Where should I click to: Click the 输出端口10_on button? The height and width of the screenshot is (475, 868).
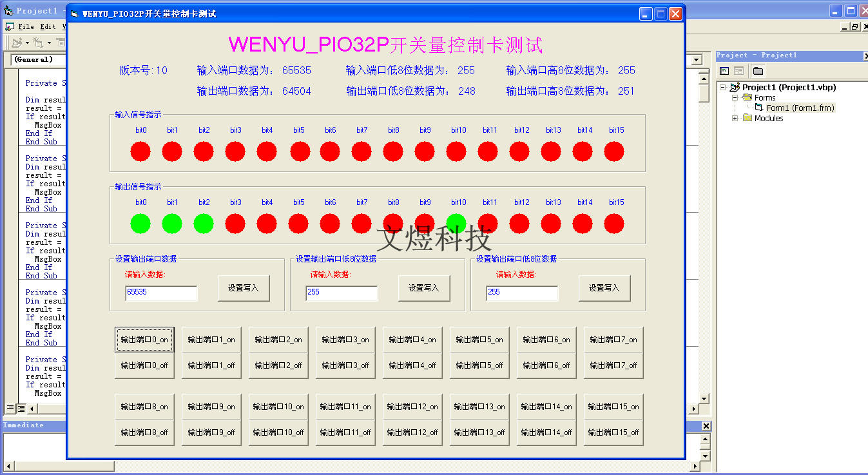[278, 407]
